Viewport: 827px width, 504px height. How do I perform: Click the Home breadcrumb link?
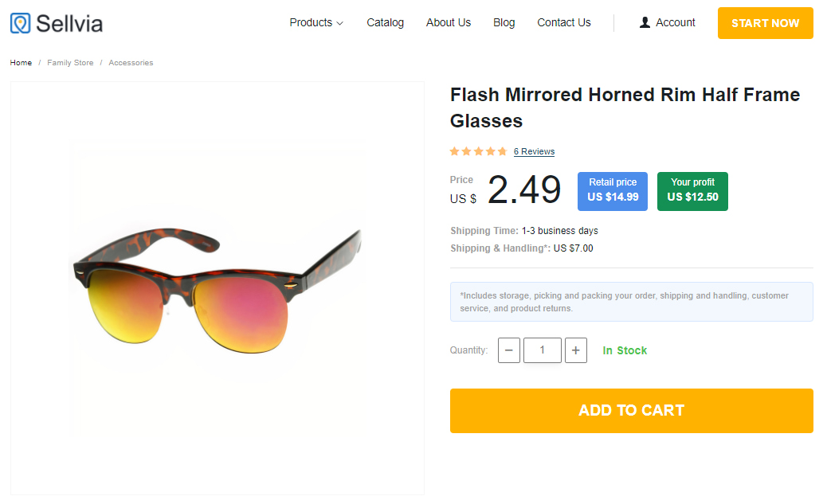click(x=22, y=63)
